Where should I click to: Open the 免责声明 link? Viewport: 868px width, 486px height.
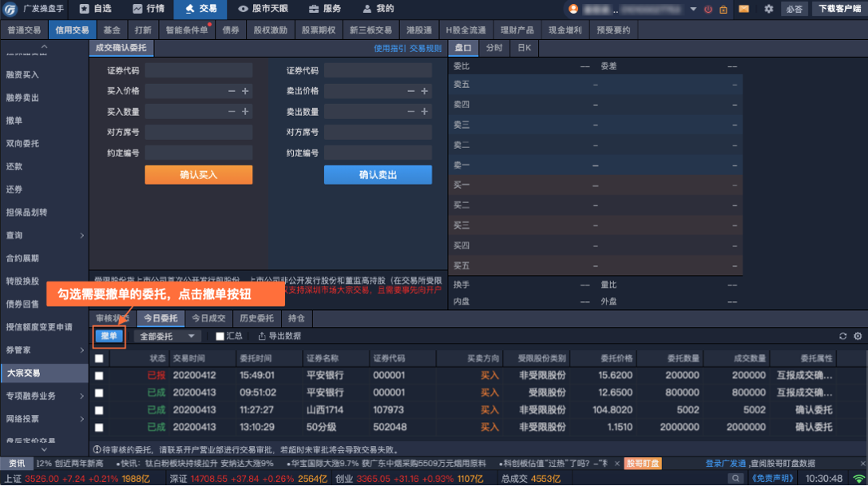tap(772, 478)
